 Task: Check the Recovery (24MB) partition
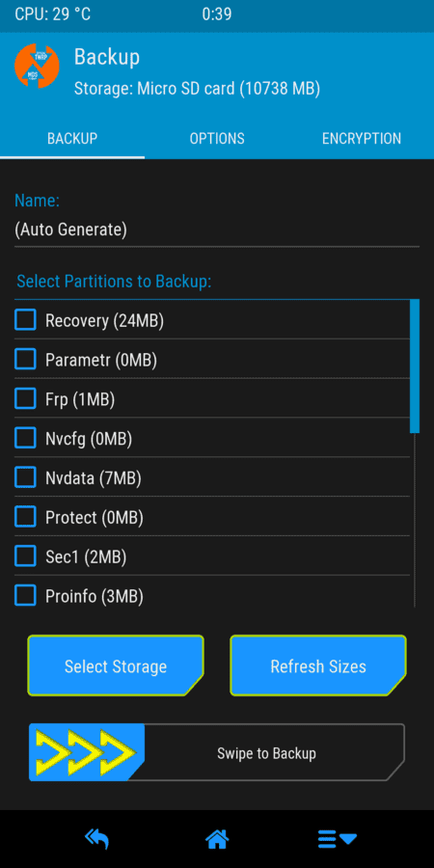25,320
